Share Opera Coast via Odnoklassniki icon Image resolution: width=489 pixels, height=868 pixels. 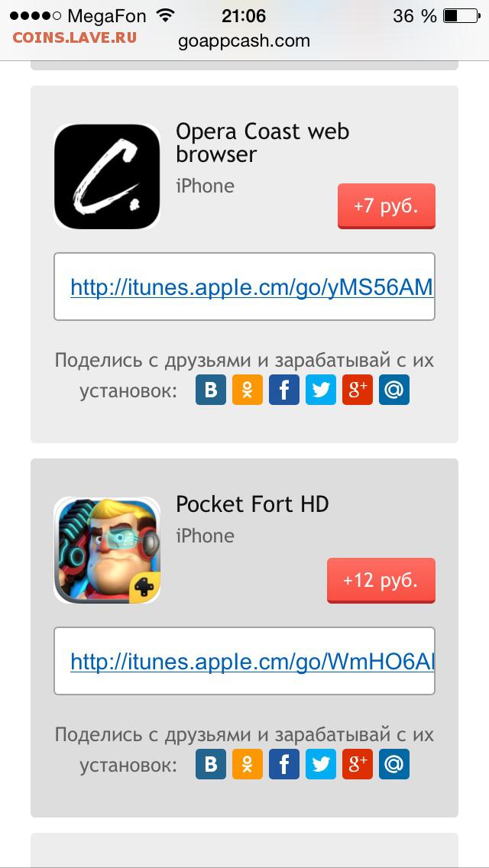248,390
